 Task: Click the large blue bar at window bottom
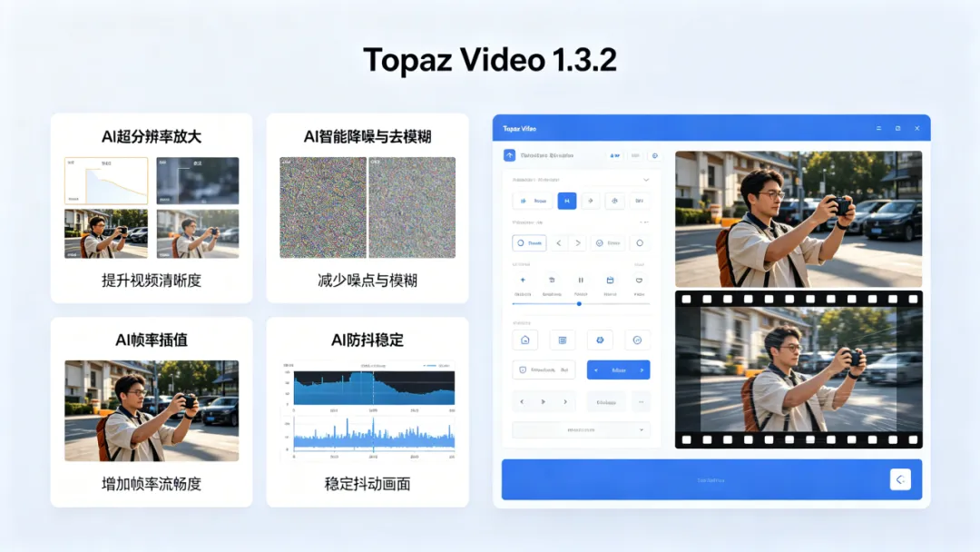[x=712, y=479]
